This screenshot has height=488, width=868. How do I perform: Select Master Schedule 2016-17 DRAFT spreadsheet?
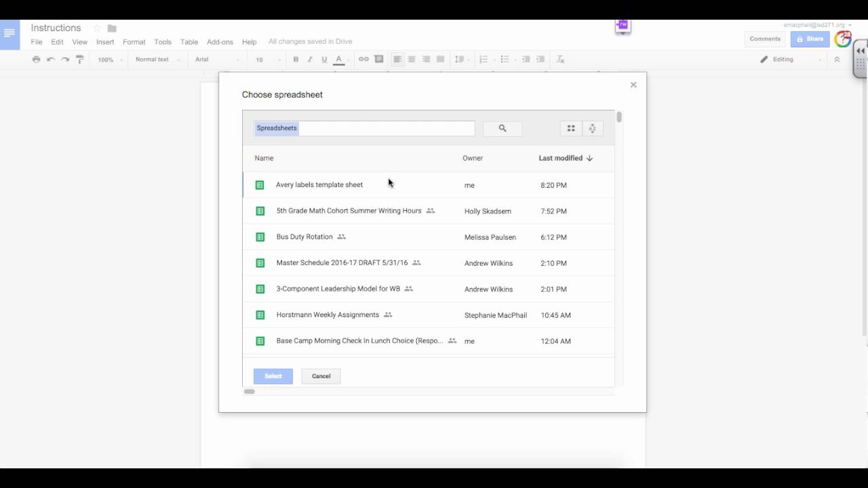click(429, 263)
